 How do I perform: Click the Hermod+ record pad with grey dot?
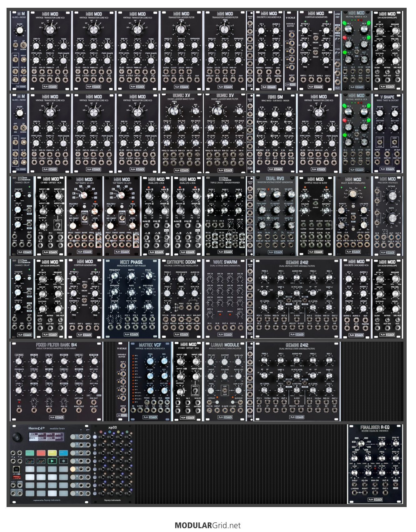pos(63,461)
